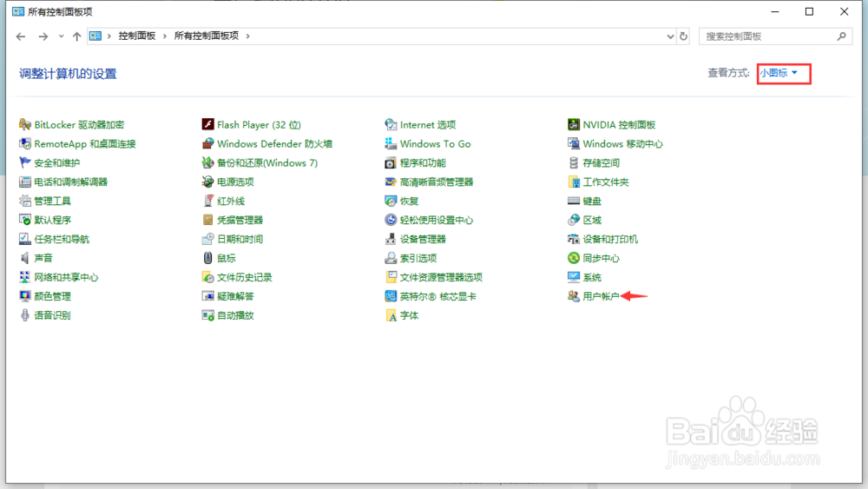Click inside the 搜索控制面板 search box

pyautogui.click(x=775, y=36)
